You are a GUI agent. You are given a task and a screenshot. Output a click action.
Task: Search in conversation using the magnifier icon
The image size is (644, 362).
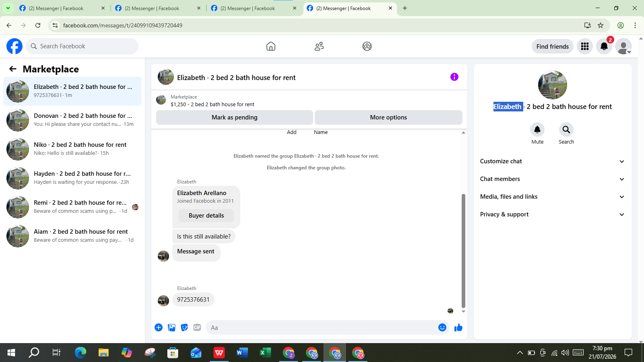[x=566, y=130]
